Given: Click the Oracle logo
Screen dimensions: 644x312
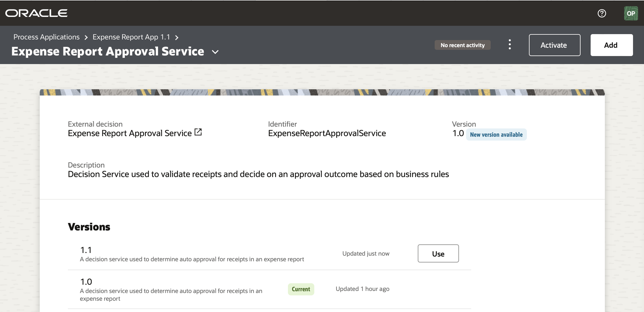Looking at the screenshot, I should (x=36, y=13).
